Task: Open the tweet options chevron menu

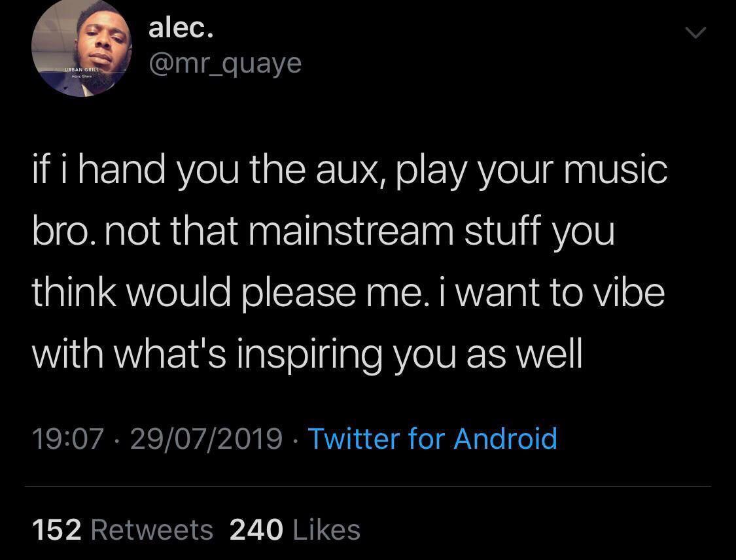Action: click(x=695, y=33)
